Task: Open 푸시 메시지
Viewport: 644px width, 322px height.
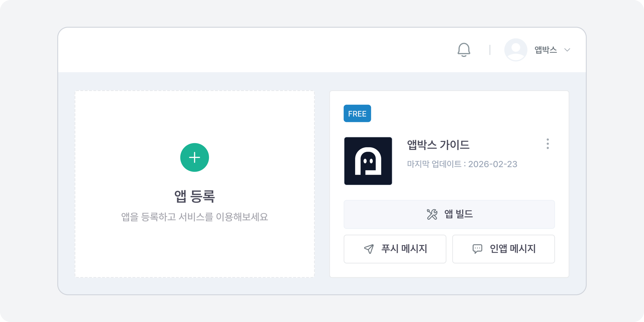Action: [x=395, y=249]
